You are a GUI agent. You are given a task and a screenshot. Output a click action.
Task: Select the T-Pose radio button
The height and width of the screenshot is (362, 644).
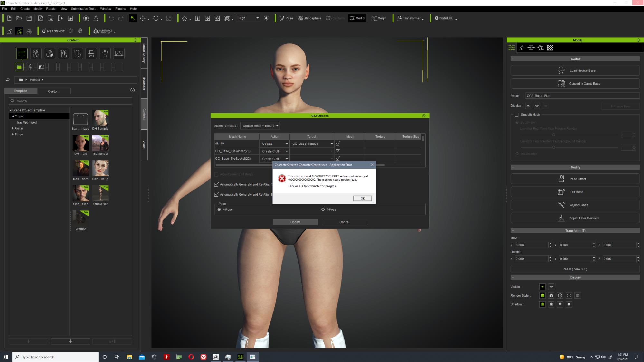point(323,209)
